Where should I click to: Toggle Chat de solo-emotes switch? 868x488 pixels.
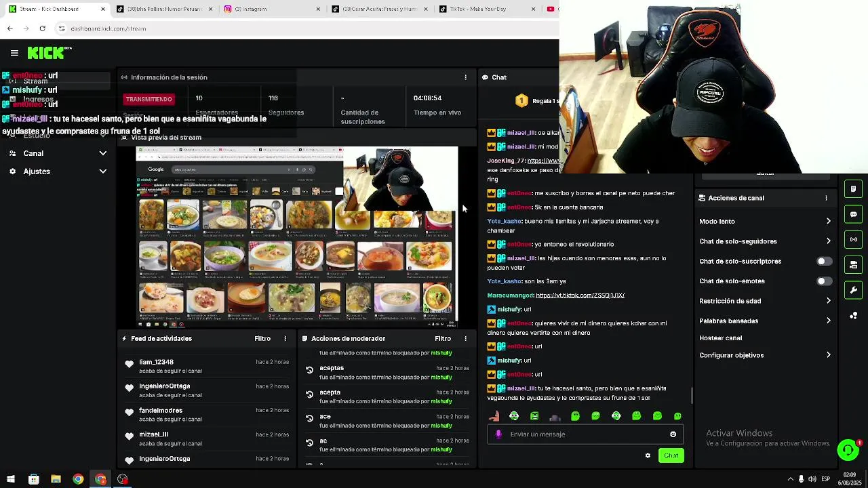pyautogui.click(x=824, y=281)
